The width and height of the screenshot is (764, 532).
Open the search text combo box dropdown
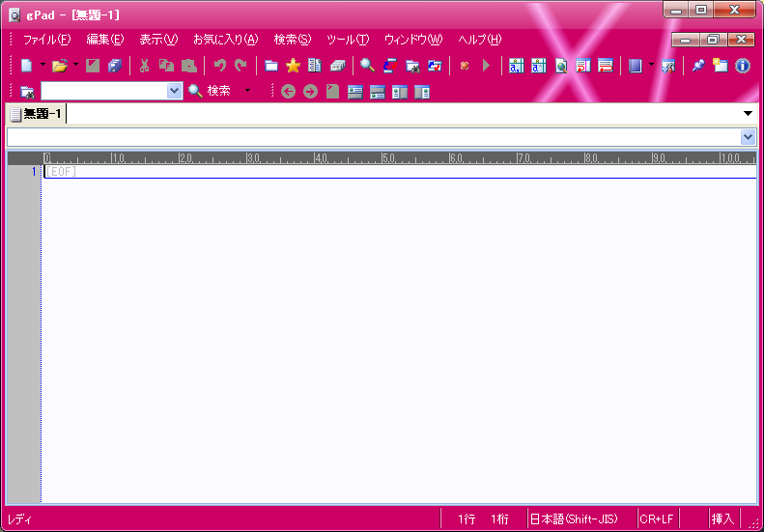(x=175, y=91)
